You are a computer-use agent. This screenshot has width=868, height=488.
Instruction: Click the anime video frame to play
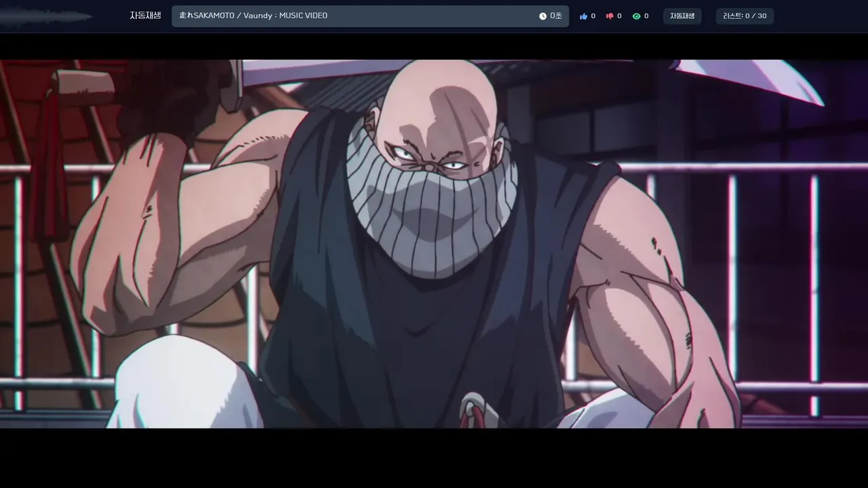tap(434, 244)
